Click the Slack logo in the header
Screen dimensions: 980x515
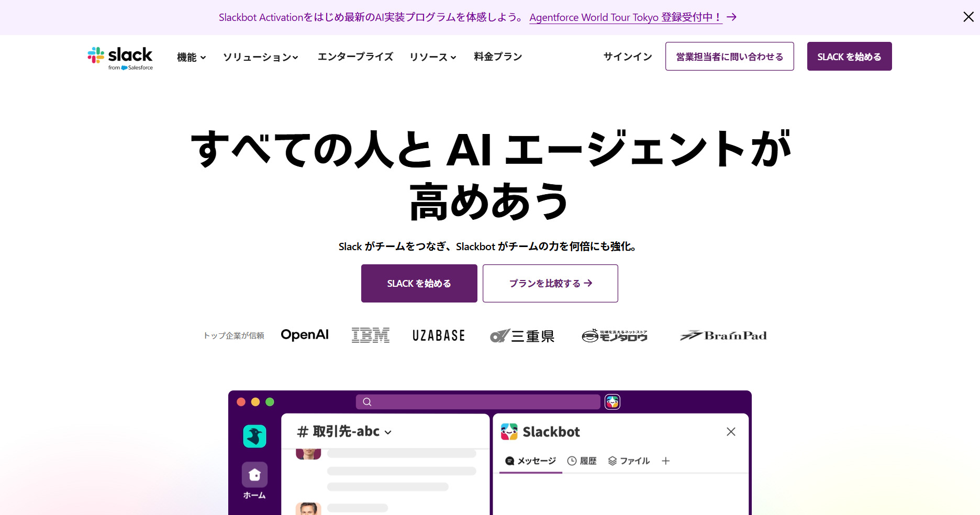click(120, 58)
